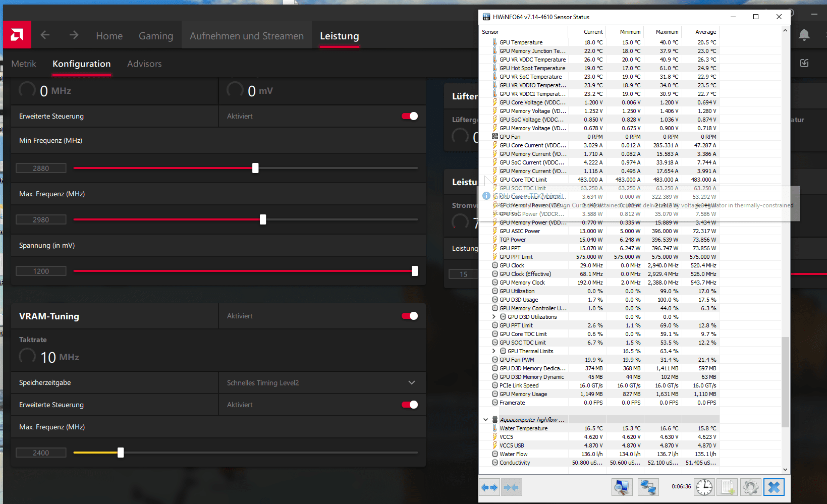Collapse Aquacomputer highflow sensor group
The width and height of the screenshot is (827, 504).
[x=485, y=420]
